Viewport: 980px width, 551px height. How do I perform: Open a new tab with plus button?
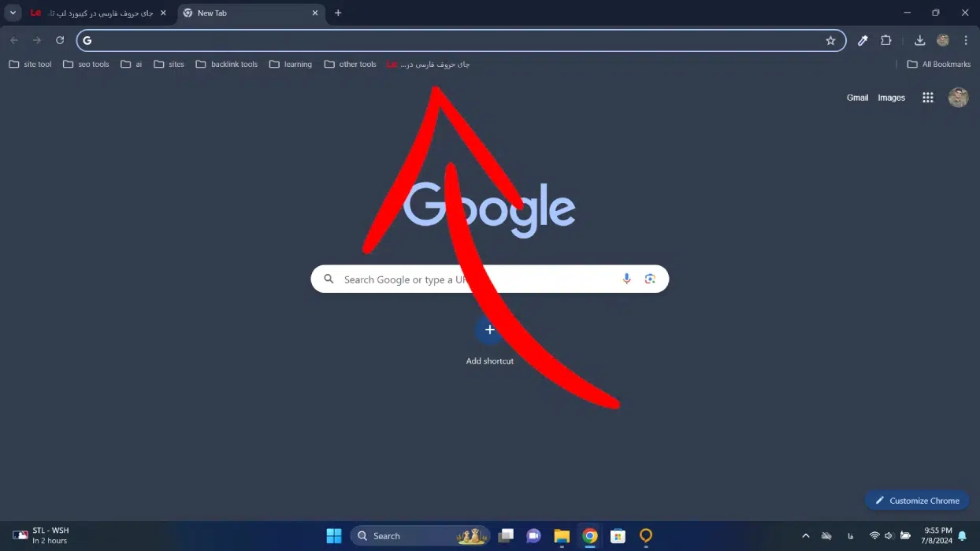[338, 13]
